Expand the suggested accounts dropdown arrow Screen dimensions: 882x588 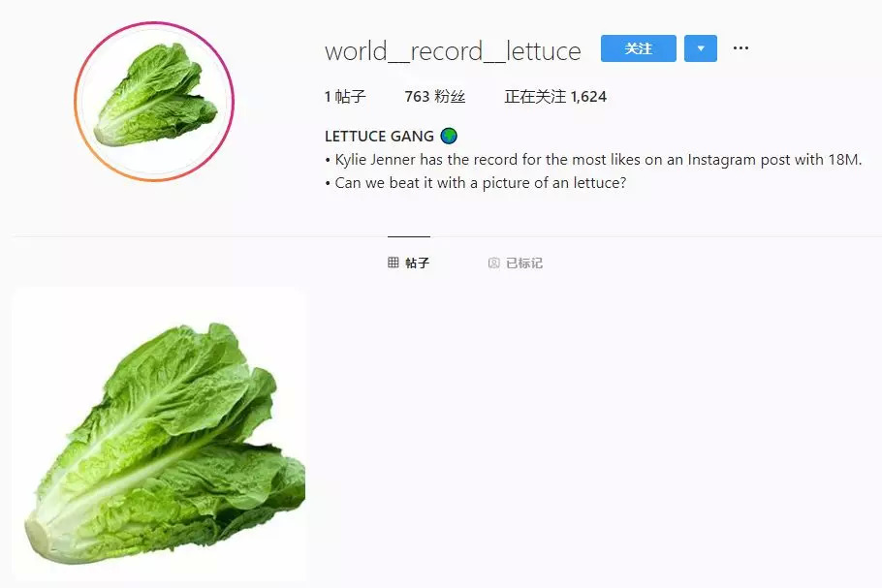[701, 48]
